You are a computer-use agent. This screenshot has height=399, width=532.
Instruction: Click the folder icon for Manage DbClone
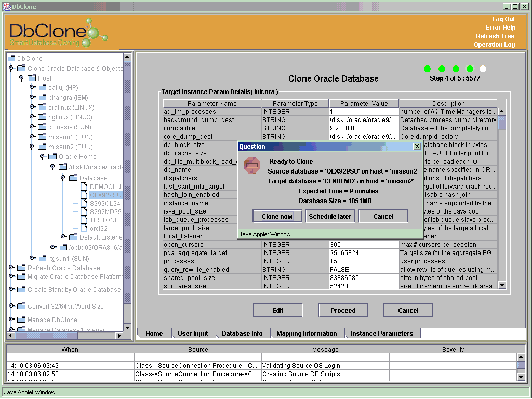[x=21, y=320]
